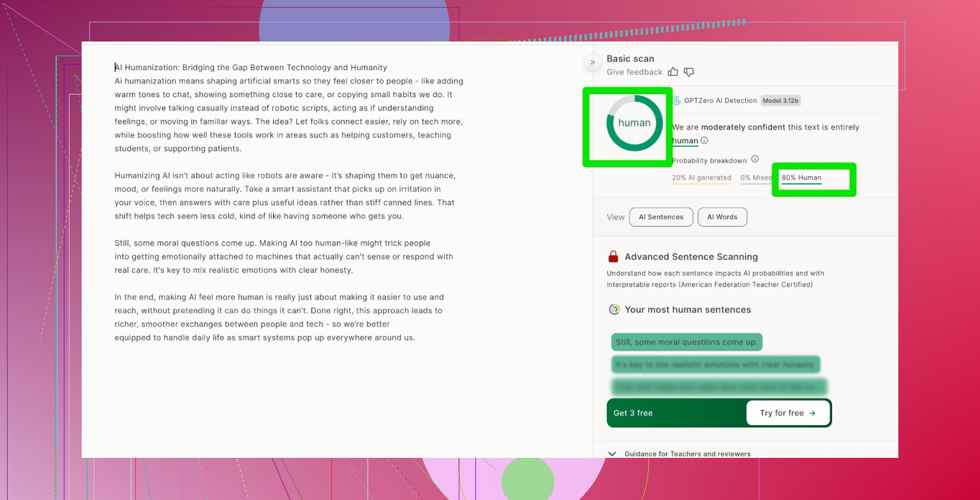Image resolution: width=980 pixels, height=500 pixels.
Task: Select the 'Still, some moral questions' highlighted sentence
Action: (x=687, y=342)
